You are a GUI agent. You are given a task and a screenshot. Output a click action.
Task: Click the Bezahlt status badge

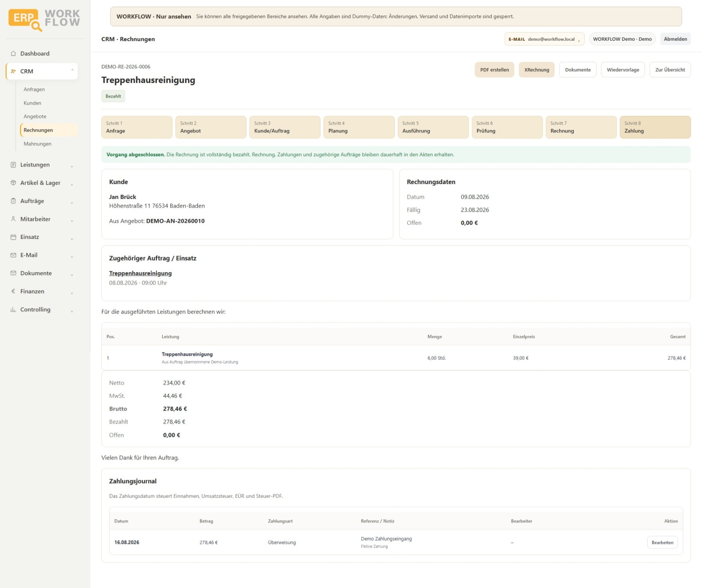coord(113,96)
